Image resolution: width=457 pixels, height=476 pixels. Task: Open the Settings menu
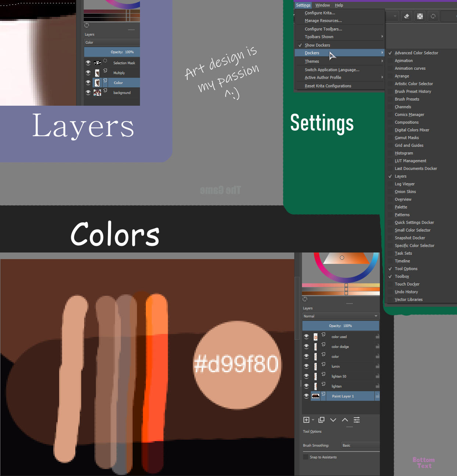click(303, 5)
